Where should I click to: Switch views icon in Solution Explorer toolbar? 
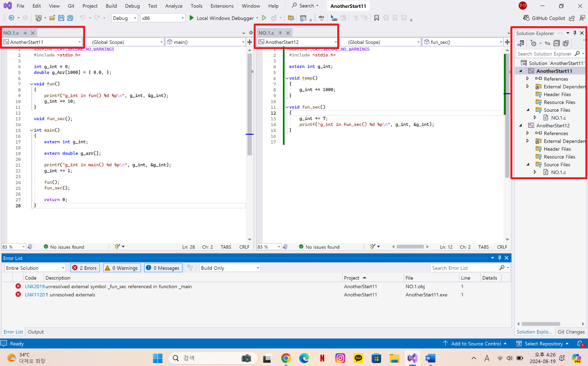[521, 43]
